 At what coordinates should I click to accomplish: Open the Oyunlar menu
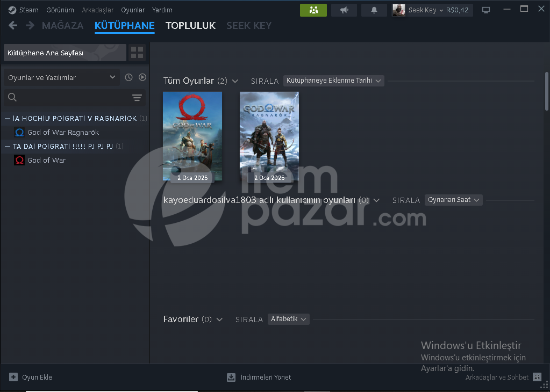click(x=133, y=10)
